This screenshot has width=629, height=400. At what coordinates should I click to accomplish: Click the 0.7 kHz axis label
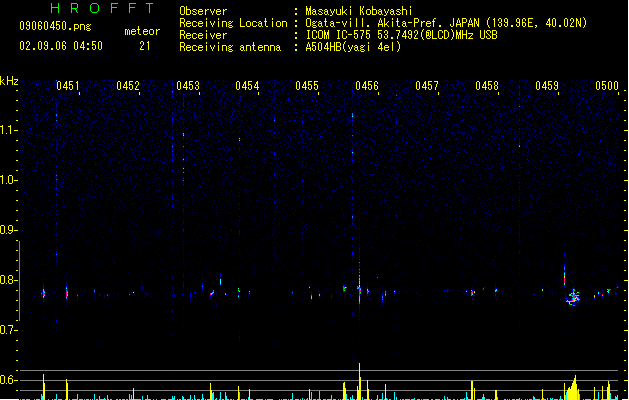coord(8,330)
